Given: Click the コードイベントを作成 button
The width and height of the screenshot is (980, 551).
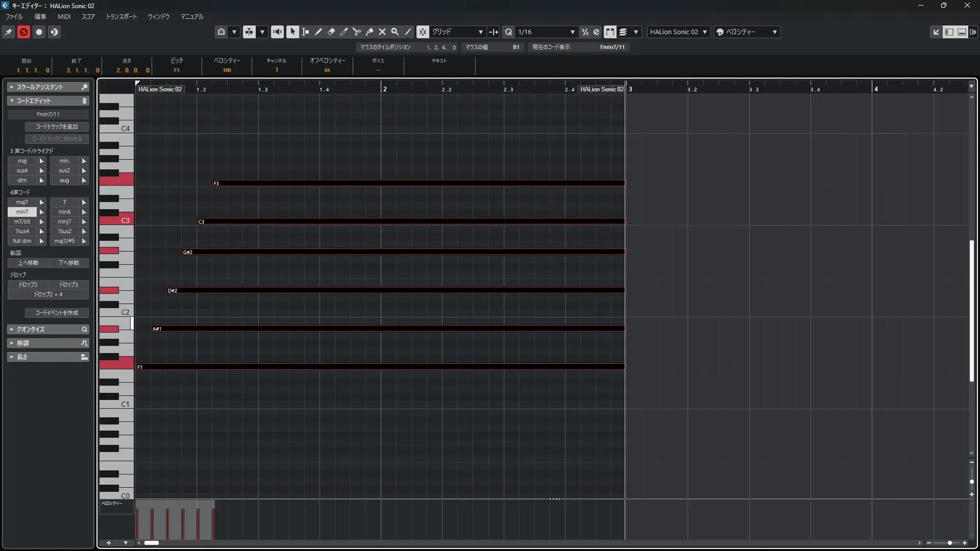Looking at the screenshot, I should click(x=57, y=313).
